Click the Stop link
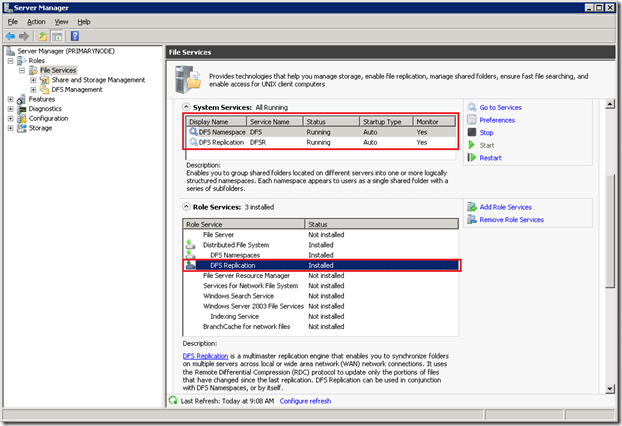622x426 pixels. [486, 132]
